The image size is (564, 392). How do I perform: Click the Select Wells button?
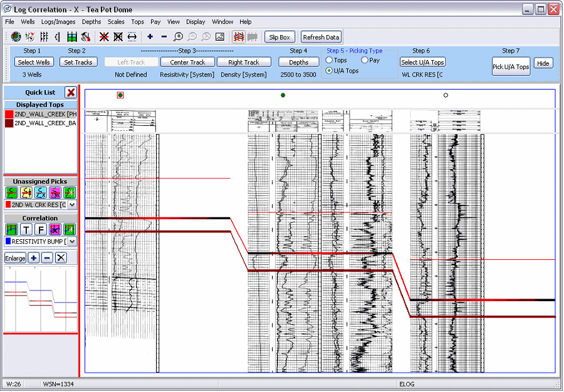(34, 62)
